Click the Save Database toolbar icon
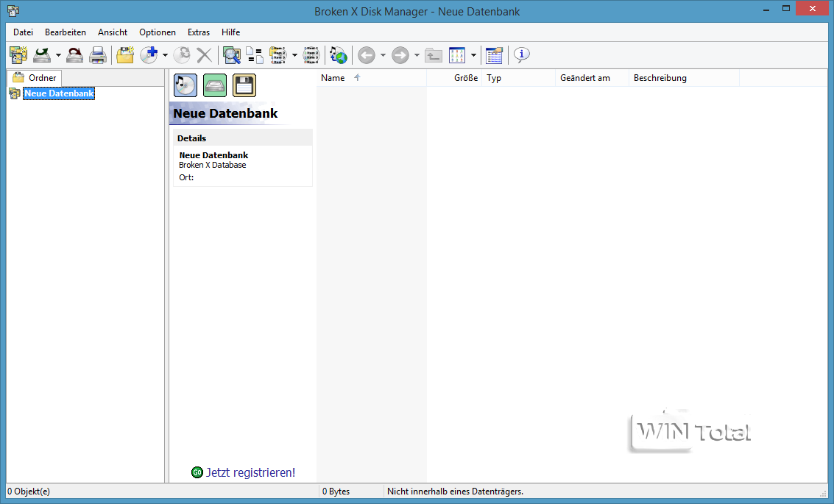Image resolution: width=834 pixels, height=504 pixels. point(74,54)
